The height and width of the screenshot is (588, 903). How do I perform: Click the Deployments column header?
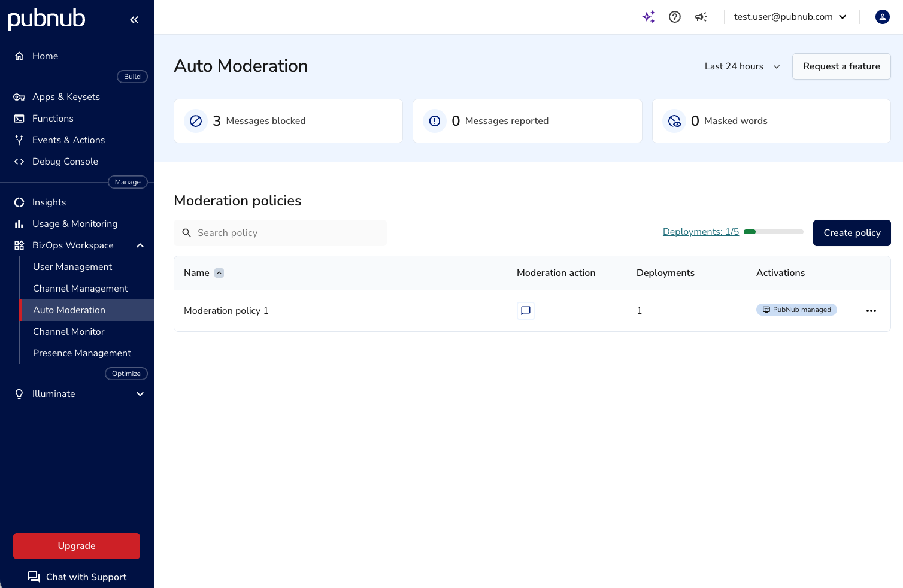pos(665,273)
